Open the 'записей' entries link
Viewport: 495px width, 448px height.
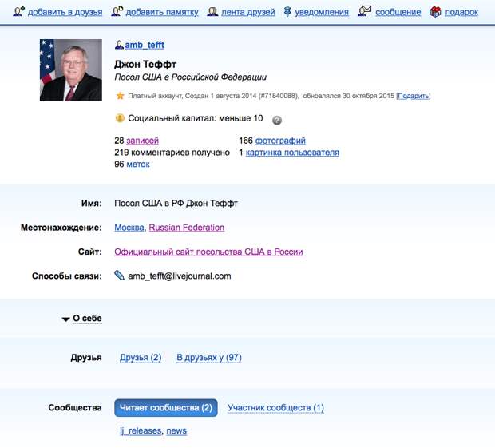click(142, 141)
